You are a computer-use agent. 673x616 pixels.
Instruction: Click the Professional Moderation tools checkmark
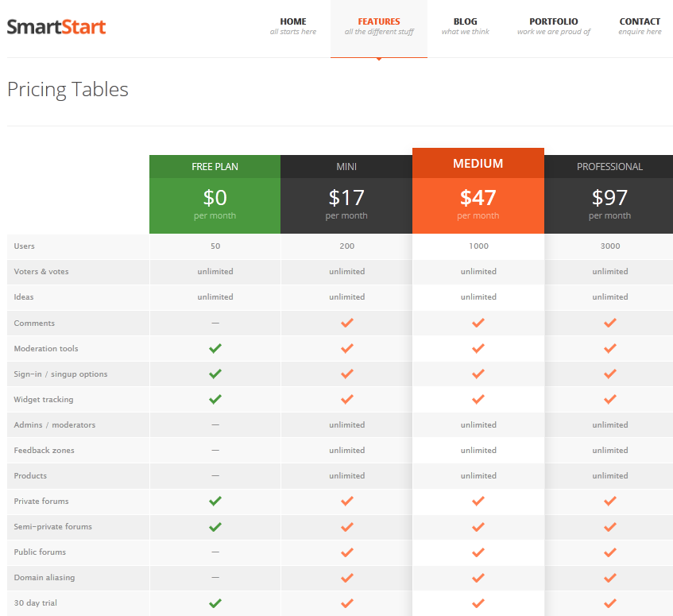coord(610,349)
